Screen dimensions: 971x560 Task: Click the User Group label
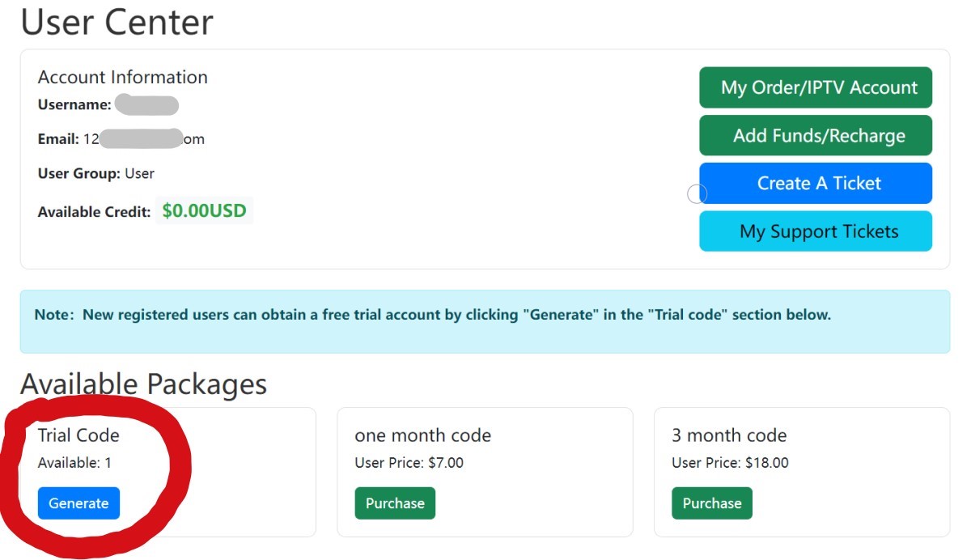pos(78,173)
